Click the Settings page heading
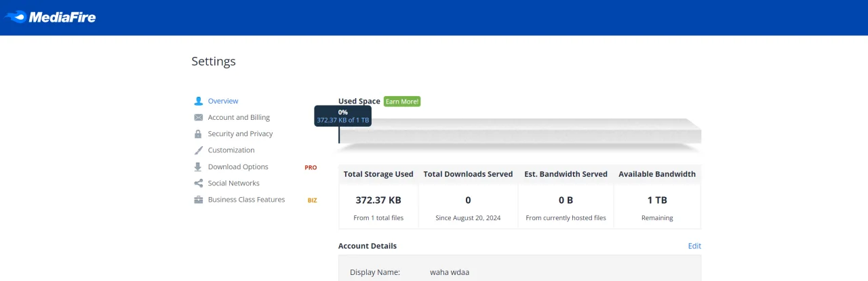The width and height of the screenshot is (868, 281). coord(214,62)
